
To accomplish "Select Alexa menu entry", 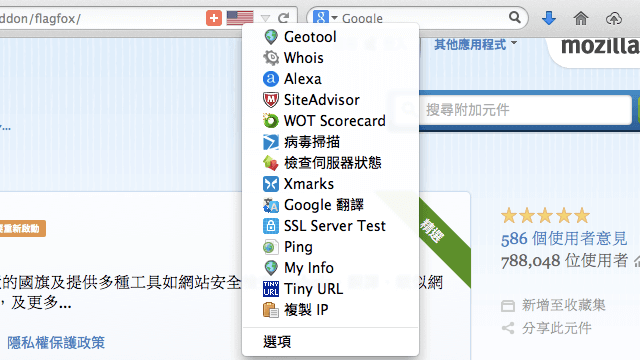I will [x=331, y=79].
